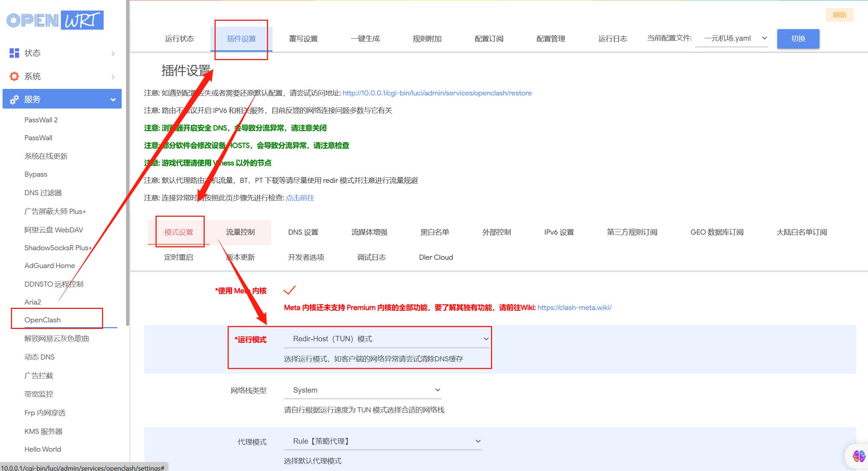Expand the 状态 menu chevron
The image size is (868, 471).
[113, 54]
